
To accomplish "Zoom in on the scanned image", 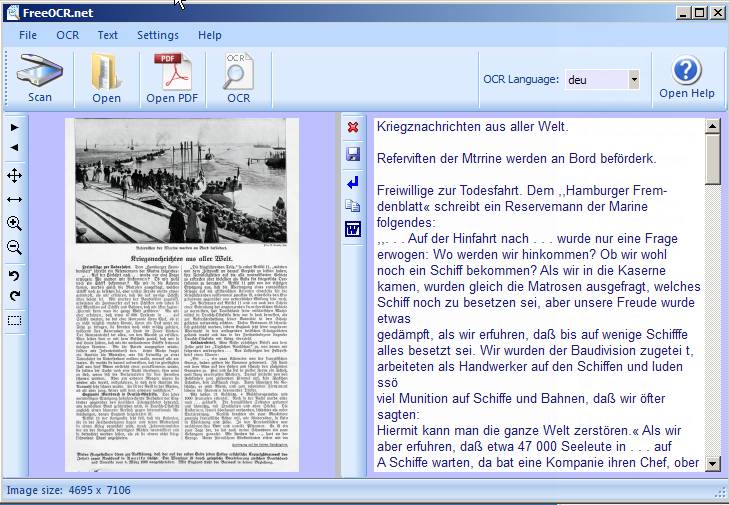I will [x=14, y=224].
